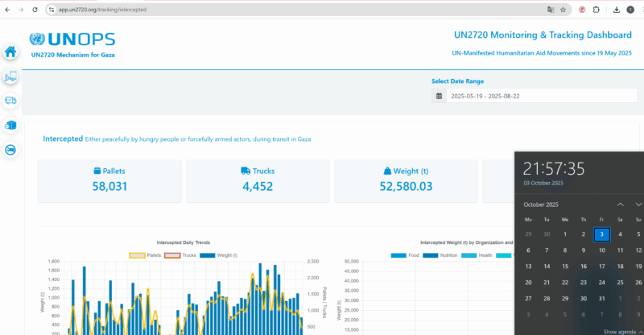Screen dimensions: 644x335
Task: Click the calendar icon beside the date range
Action: pos(439,96)
